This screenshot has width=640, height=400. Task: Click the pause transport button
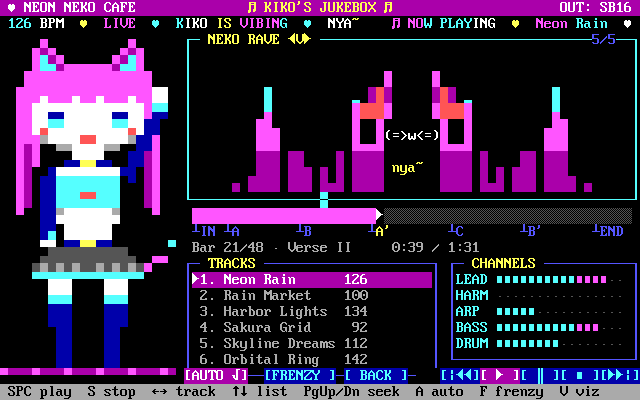click(540, 375)
